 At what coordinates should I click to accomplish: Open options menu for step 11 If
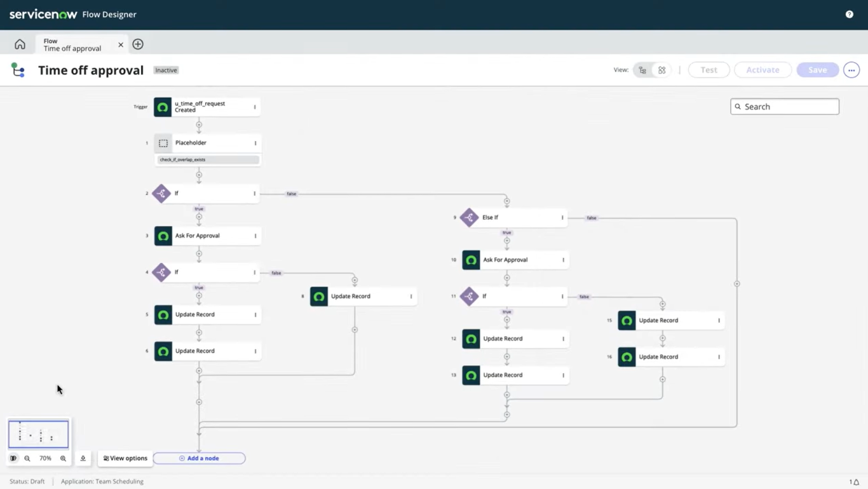(x=562, y=297)
